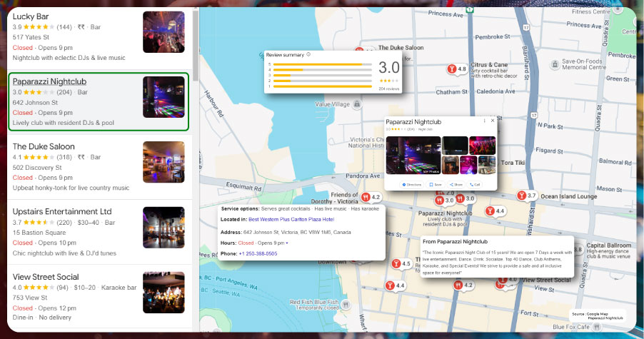Click the large 50+ Photos image
Viewport: 644px width, 339px height.
(413, 155)
